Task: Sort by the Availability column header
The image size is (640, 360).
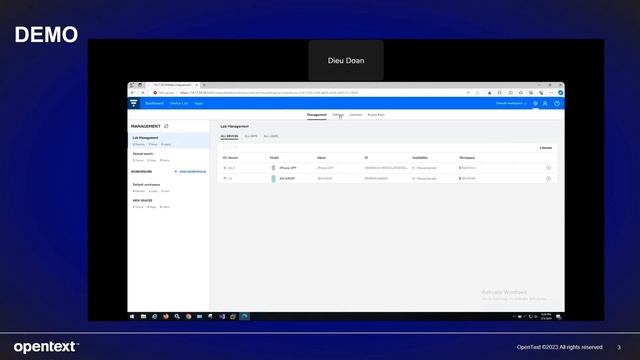Action: pos(420,158)
